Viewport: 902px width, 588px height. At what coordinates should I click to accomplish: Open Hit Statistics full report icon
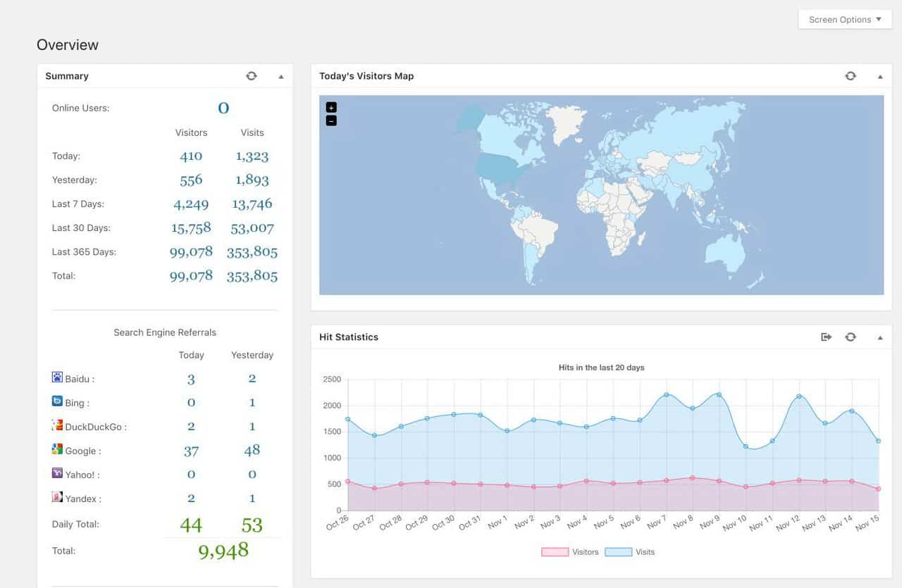[x=827, y=337]
